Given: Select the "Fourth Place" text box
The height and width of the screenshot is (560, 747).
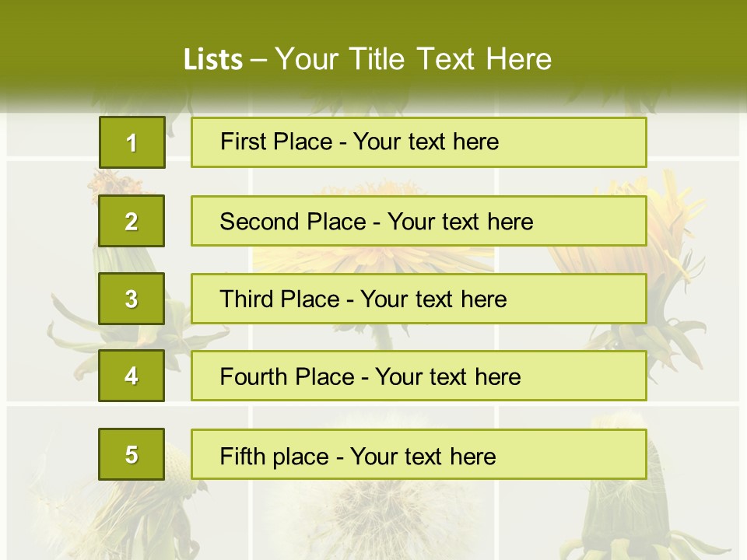Looking at the screenshot, I should click(419, 376).
